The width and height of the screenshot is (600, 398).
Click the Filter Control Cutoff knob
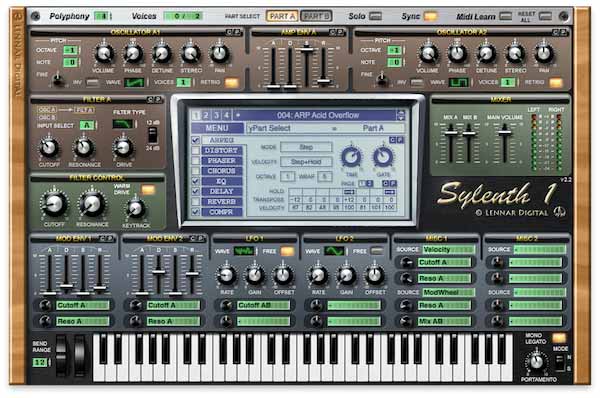54,204
